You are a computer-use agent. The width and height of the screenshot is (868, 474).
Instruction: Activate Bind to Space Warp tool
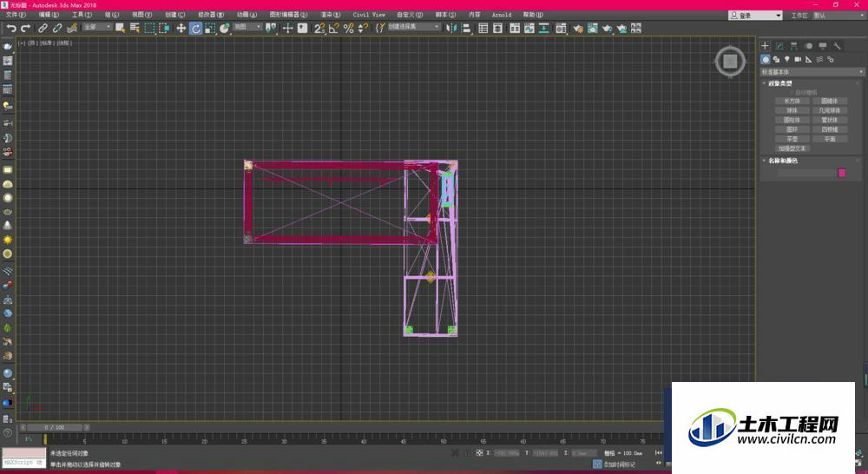click(72, 29)
